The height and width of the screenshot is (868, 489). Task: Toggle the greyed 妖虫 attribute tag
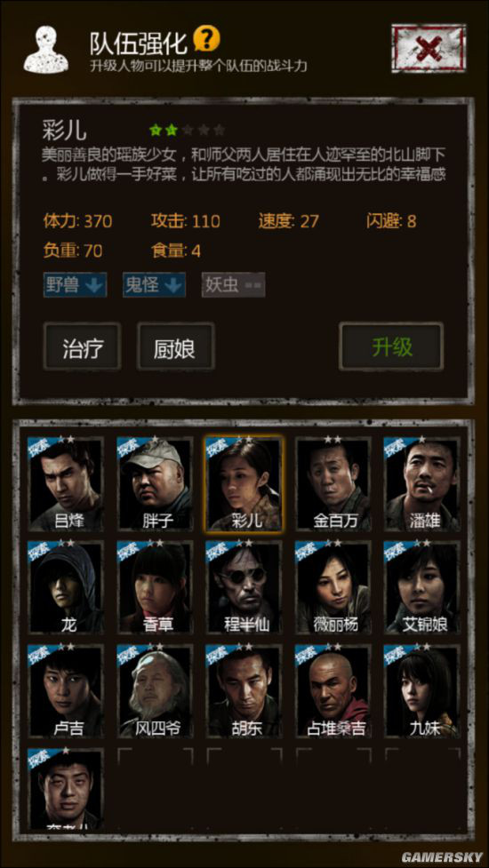233,285
